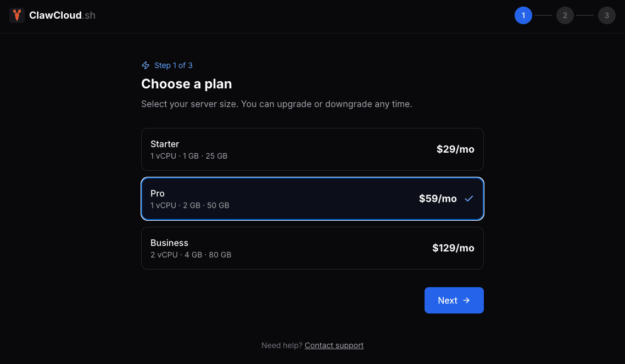The image size is (625, 364).
Task: Click the Next button
Action: click(454, 300)
